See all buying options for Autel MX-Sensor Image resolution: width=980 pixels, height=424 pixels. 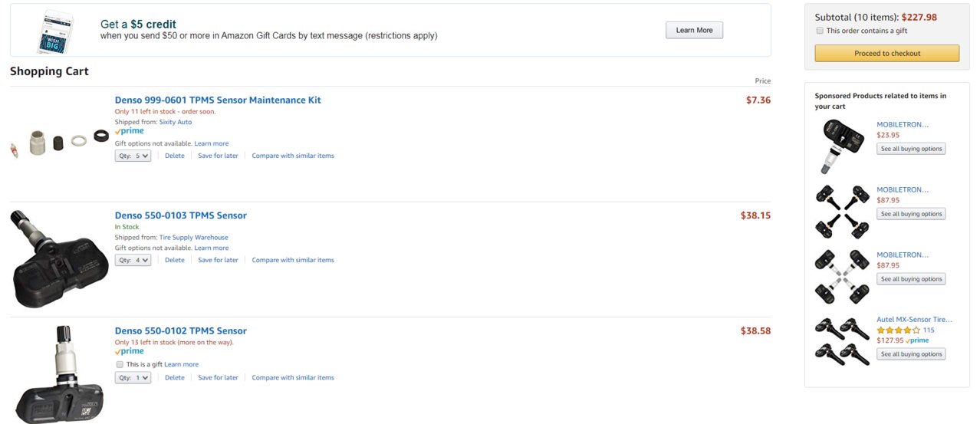point(911,354)
